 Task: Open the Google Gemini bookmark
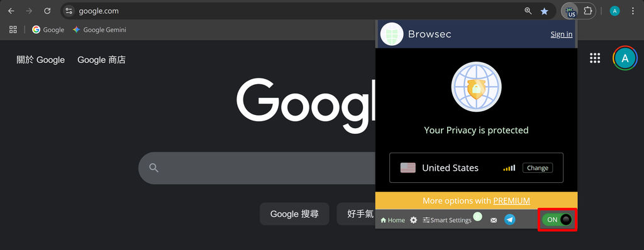(99, 30)
